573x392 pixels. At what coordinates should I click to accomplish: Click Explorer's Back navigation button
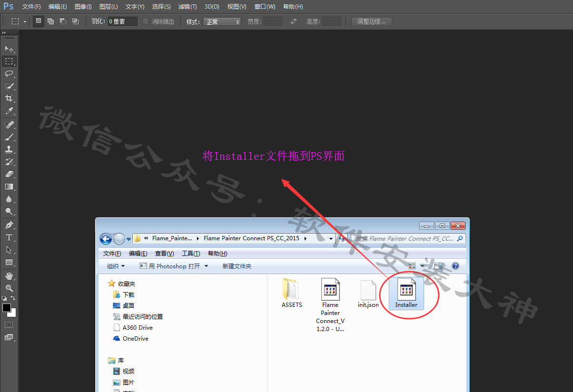(x=106, y=239)
